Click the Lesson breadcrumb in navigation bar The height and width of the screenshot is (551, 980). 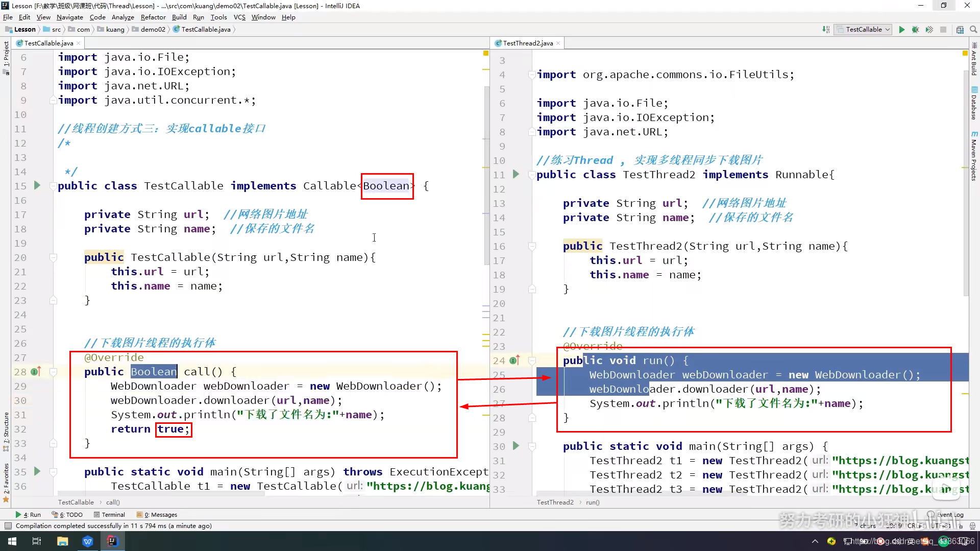[20, 30]
